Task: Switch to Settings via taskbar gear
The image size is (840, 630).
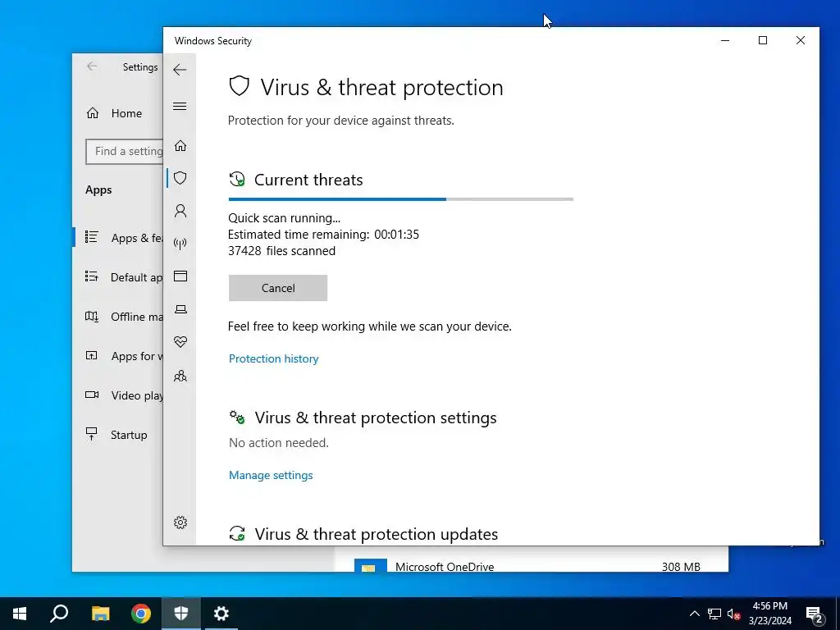Action: (221, 614)
